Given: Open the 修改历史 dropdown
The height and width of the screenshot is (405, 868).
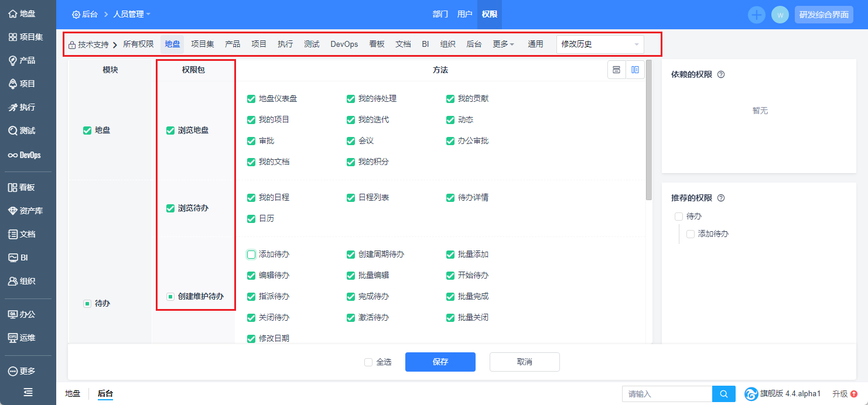Looking at the screenshot, I should coord(600,44).
